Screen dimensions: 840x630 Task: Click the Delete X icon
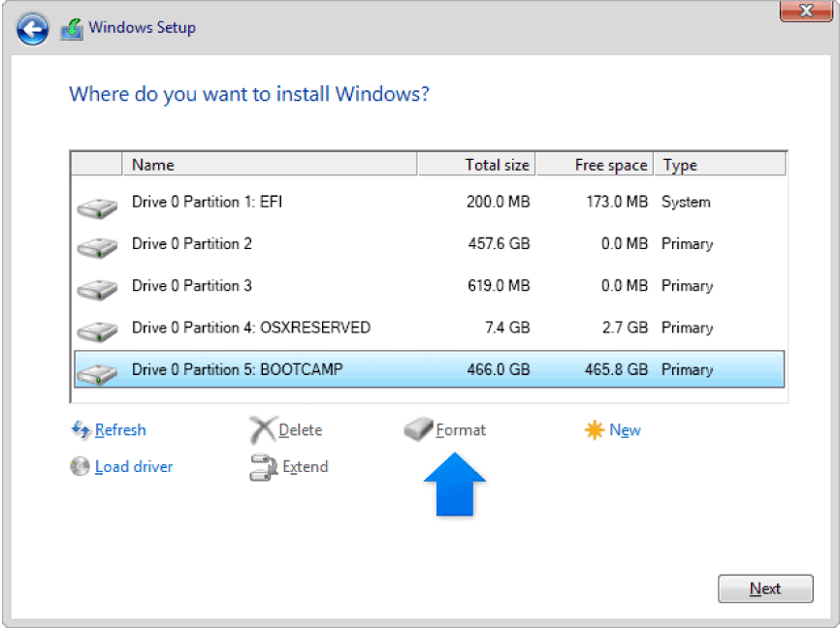[x=262, y=430]
